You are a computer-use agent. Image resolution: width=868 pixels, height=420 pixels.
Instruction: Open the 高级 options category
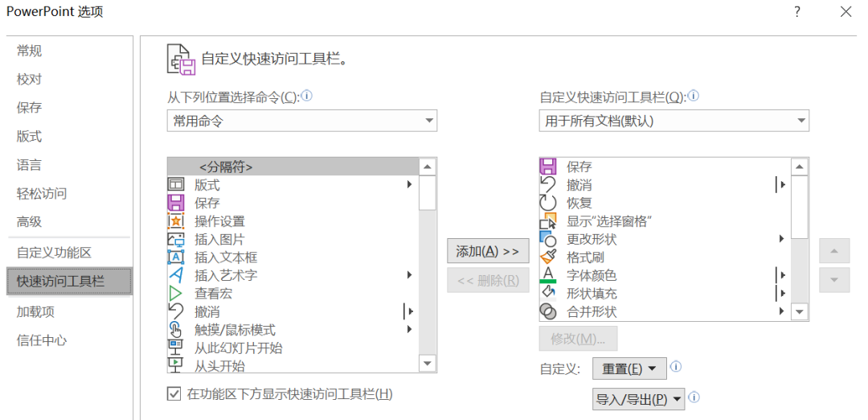[30, 222]
